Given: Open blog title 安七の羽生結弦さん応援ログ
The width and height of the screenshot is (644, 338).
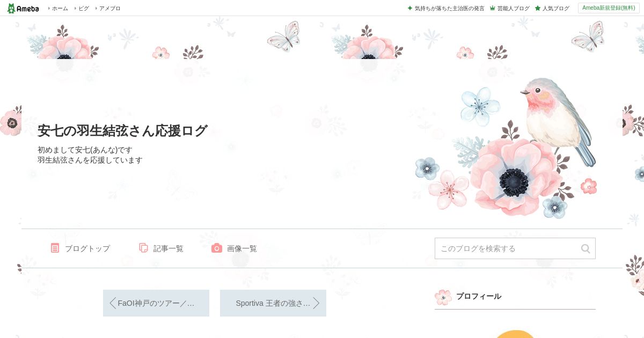Looking at the screenshot, I should point(122,130).
